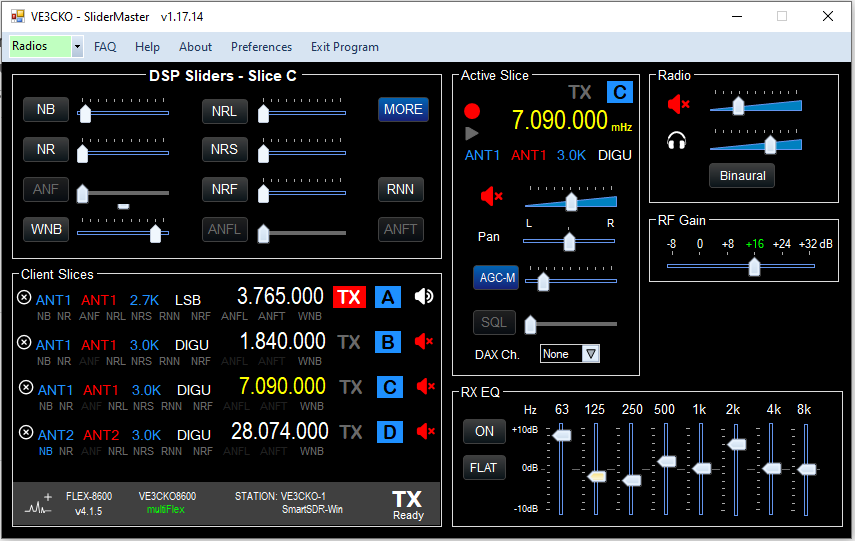This screenshot has width=855, height=541.
Task: Unmute slice C speaker icon
Action: [x=425, y=387]
